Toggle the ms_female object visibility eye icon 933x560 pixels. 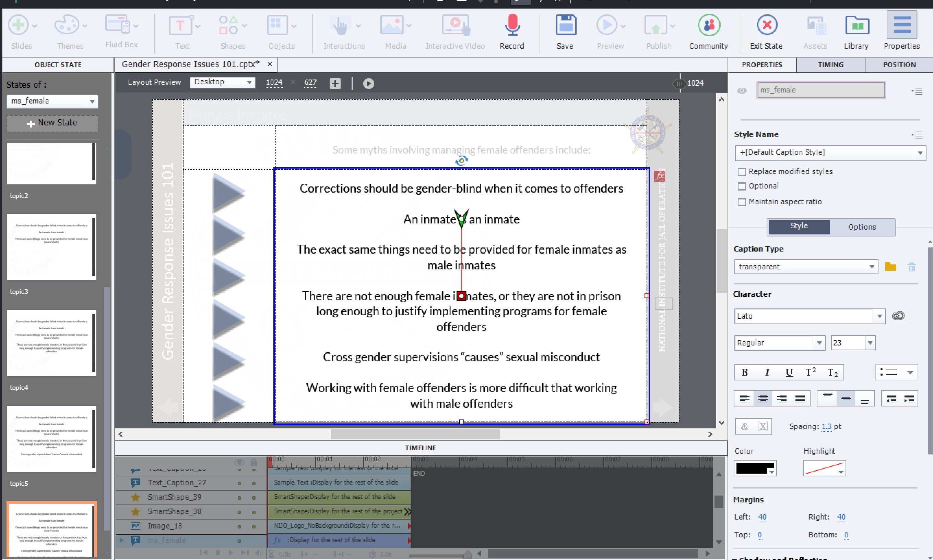click(x=742, y=90)
